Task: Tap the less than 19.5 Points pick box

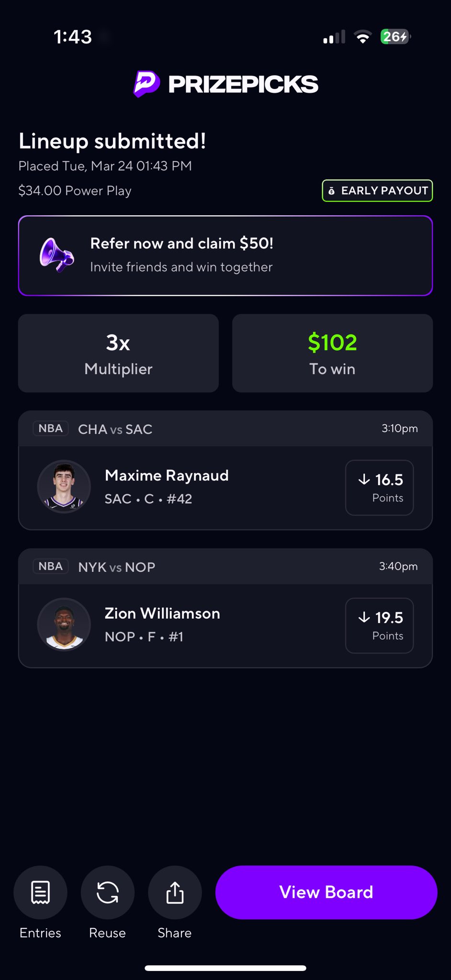Action: tap(379, 625)
